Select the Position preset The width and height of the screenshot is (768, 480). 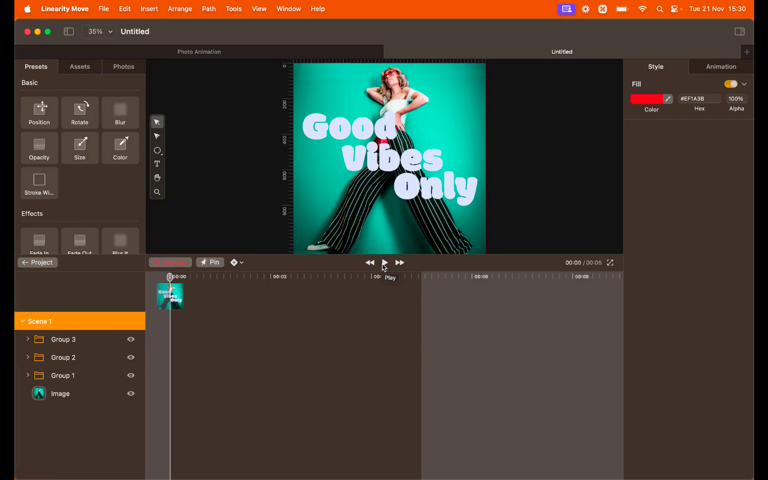[x=39, y=113]
